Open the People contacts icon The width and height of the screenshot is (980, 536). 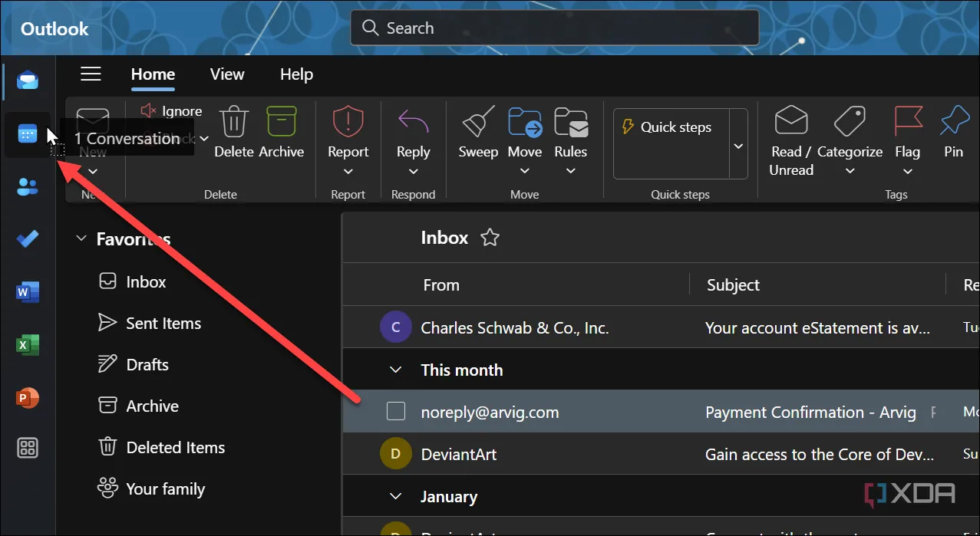(28, 186)
